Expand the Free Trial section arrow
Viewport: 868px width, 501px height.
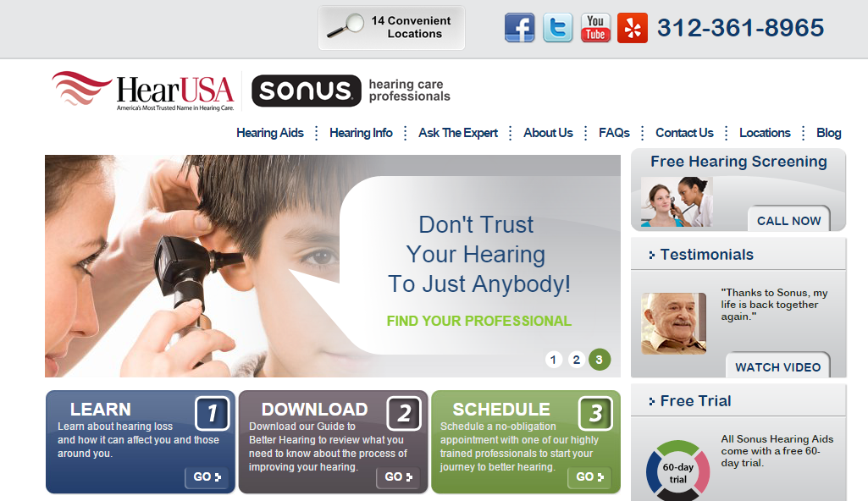[x=651, y=401]
